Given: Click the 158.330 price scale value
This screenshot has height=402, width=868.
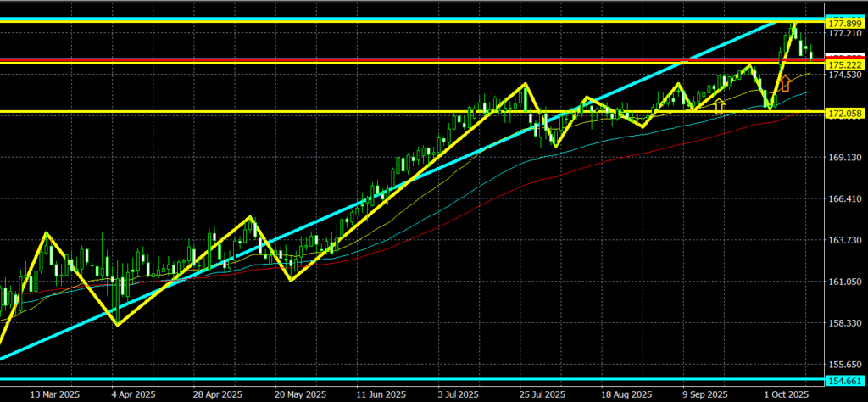Looking at the screenshot, I should (843, 323).
